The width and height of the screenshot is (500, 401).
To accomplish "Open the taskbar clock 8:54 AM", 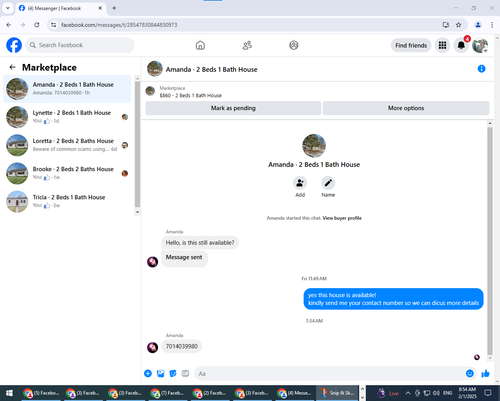I will (x=467, y=393).
